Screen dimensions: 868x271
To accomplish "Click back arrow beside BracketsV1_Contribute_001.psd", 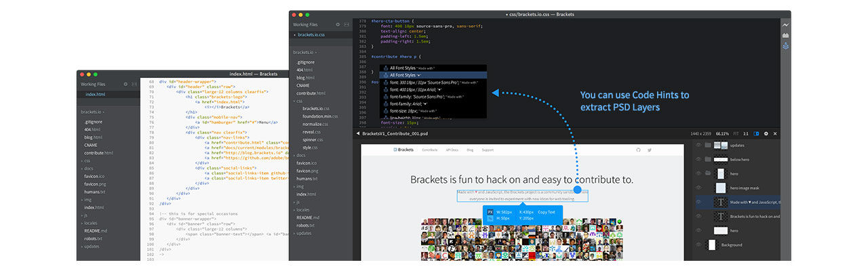I will point(358,133).
